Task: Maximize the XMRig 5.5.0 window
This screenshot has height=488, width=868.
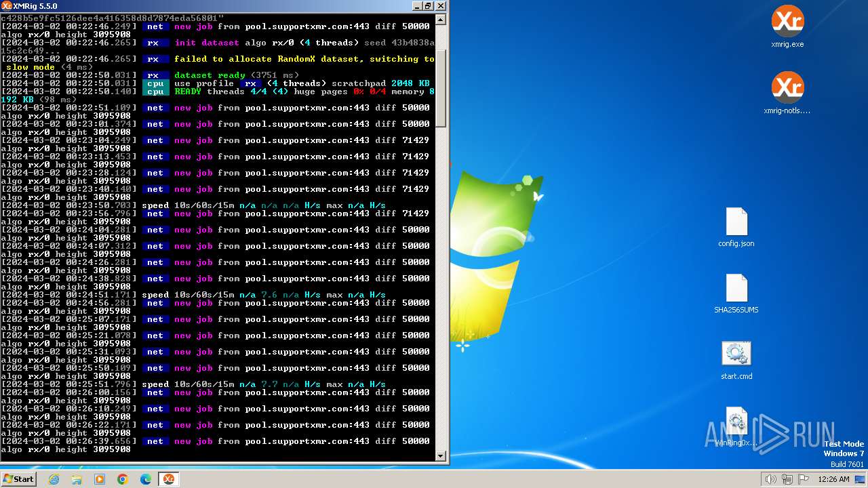Action: click(x=428, y=6)
